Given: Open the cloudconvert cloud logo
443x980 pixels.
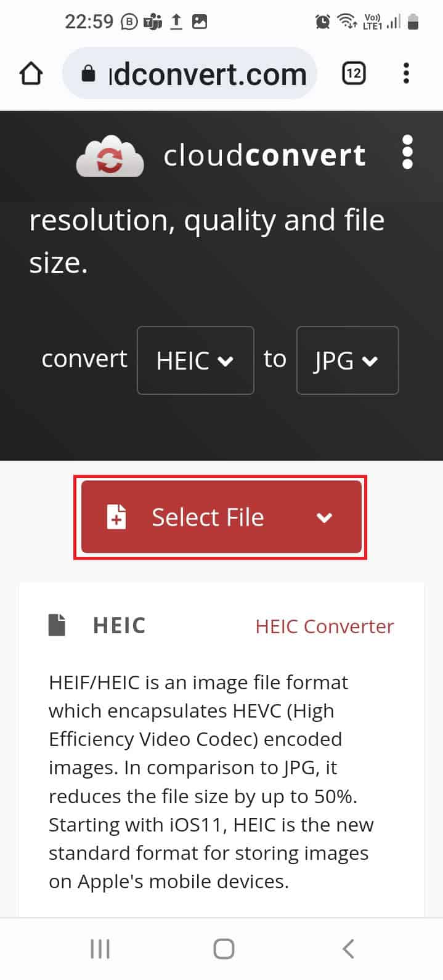Looking at the screenshot, I should [109, 155].
